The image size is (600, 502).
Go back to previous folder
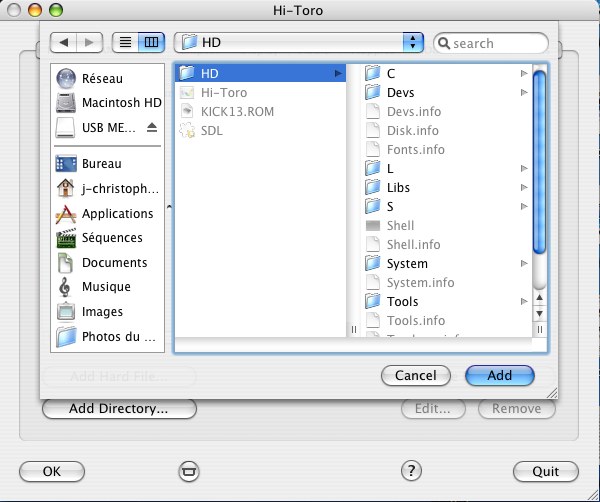pos(64,42)
